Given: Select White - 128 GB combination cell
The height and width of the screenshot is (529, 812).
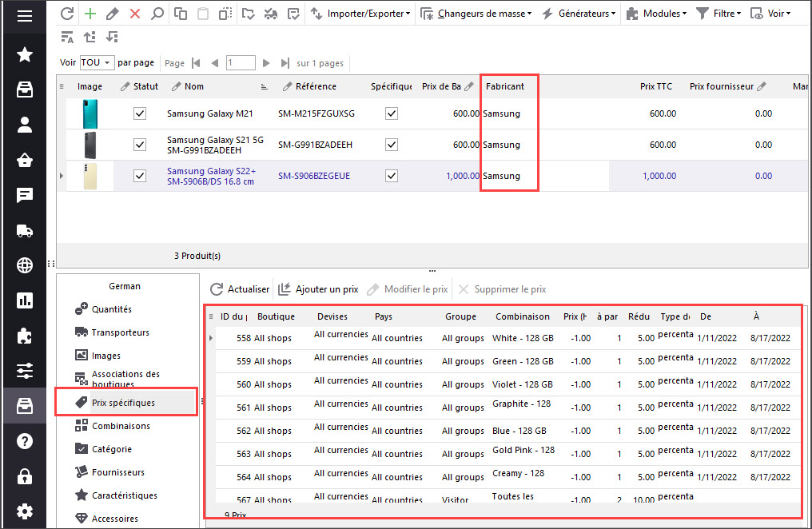Looking at the screenshot, I should (523, 338).
